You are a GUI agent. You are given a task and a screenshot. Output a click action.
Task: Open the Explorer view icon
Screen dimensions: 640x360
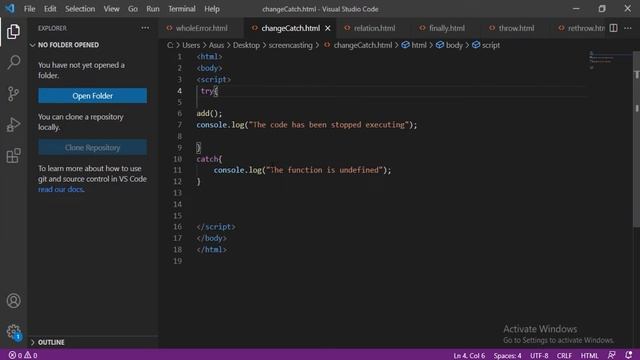click(x=13, y=31)
